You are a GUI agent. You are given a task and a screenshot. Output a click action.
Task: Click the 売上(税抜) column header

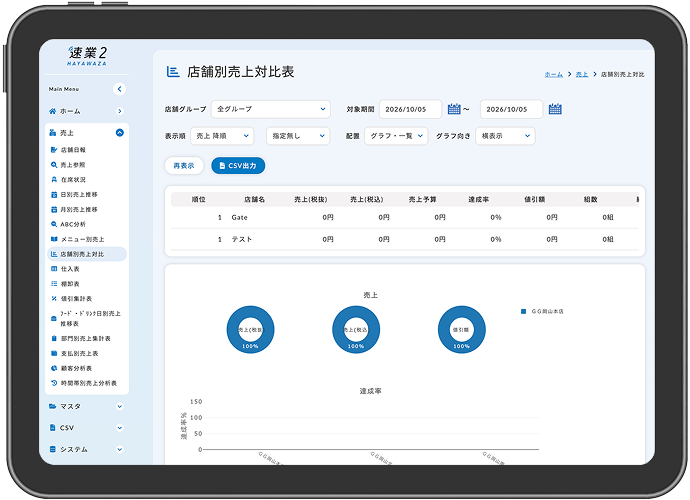click(311, 199)
